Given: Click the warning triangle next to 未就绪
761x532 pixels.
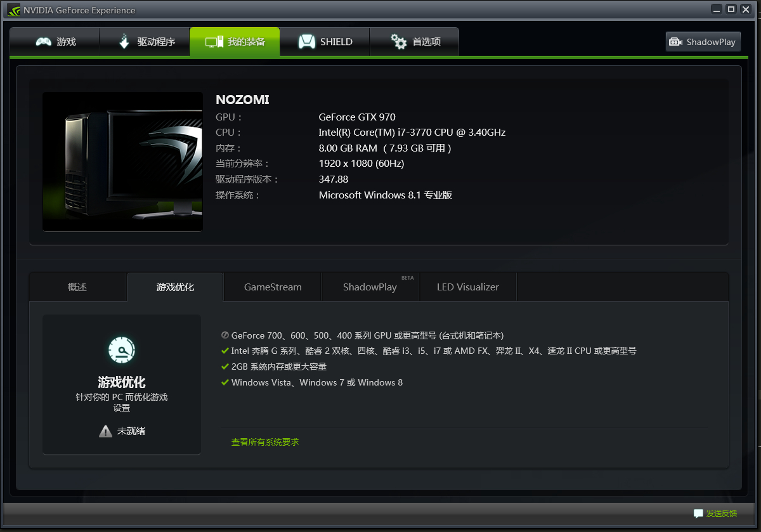Looking at the screenshot, I should click(105, 431).
